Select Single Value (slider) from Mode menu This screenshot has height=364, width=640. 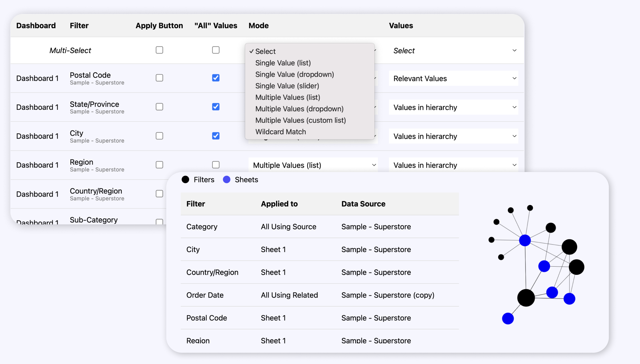(288, 86)
